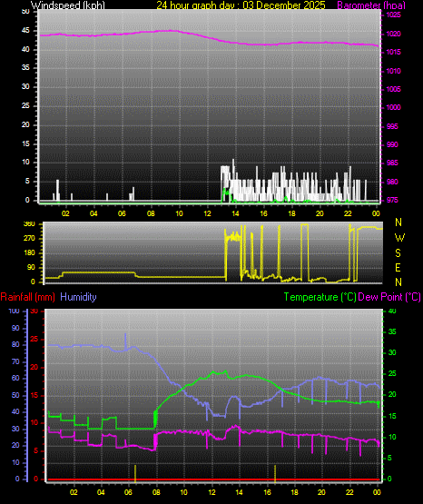
Task: Click hour 18 on the humidity graph time axis
Action: 294,492
